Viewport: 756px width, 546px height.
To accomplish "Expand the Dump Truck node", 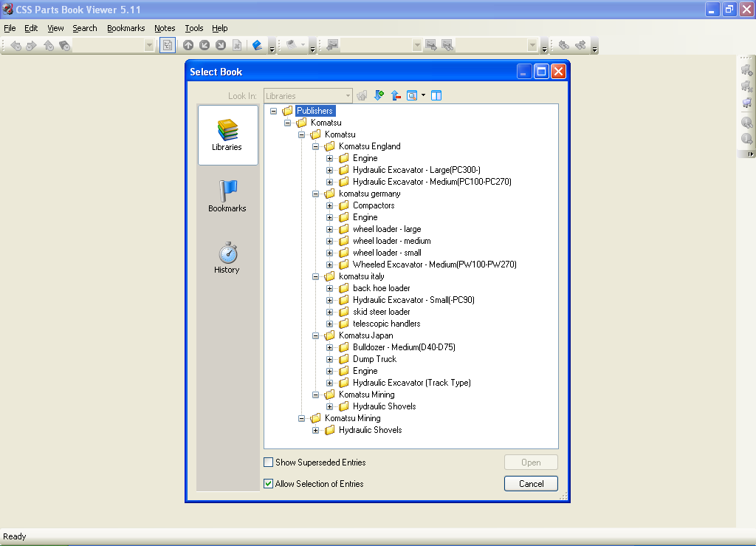I will pyautogui.click(x=330, y=359).
